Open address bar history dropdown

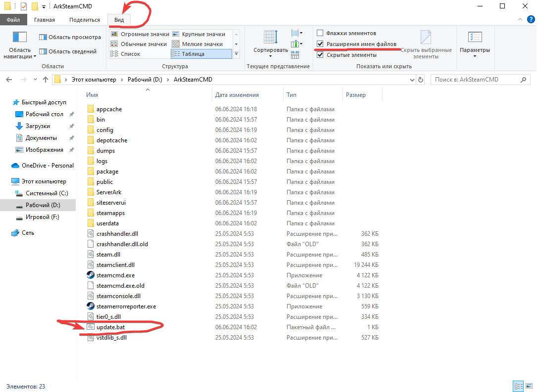[x=412, y=80]
